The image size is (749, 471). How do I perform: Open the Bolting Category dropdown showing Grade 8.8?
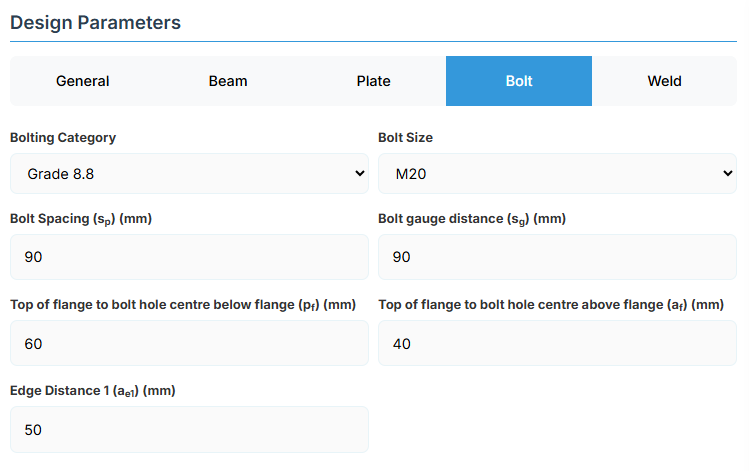point(189,174)
